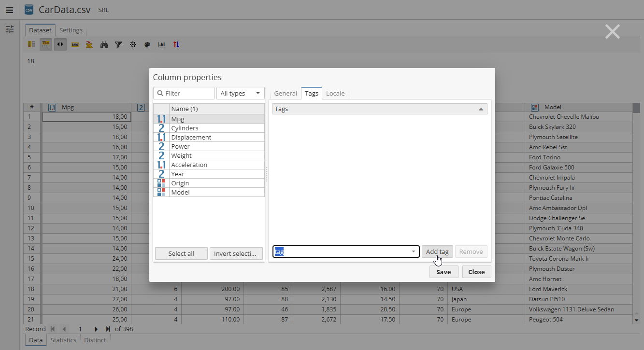This screenshot has width=644, height=350.
Task: Select the Displacement column in list
Action: 191,137
